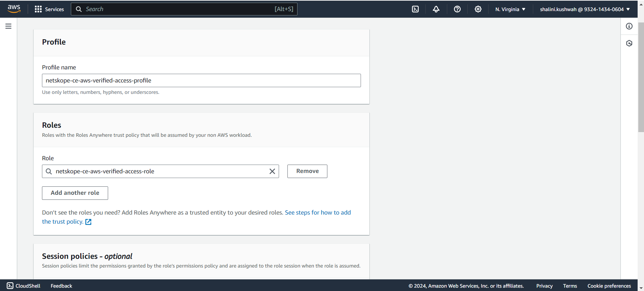Open the notifications bell
This screenshot has height=291, width=644.
point(436,9)
